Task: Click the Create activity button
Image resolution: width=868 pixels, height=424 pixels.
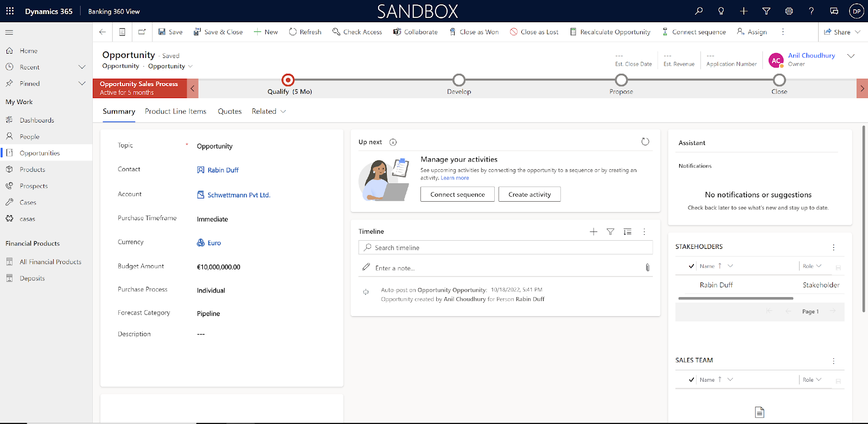Action: pos(529,194)
